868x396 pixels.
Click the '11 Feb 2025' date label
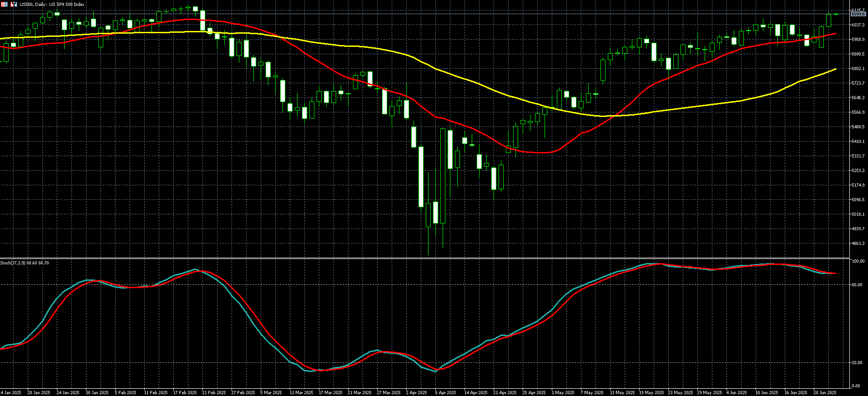pyautogui.click(x=156, y=392)
